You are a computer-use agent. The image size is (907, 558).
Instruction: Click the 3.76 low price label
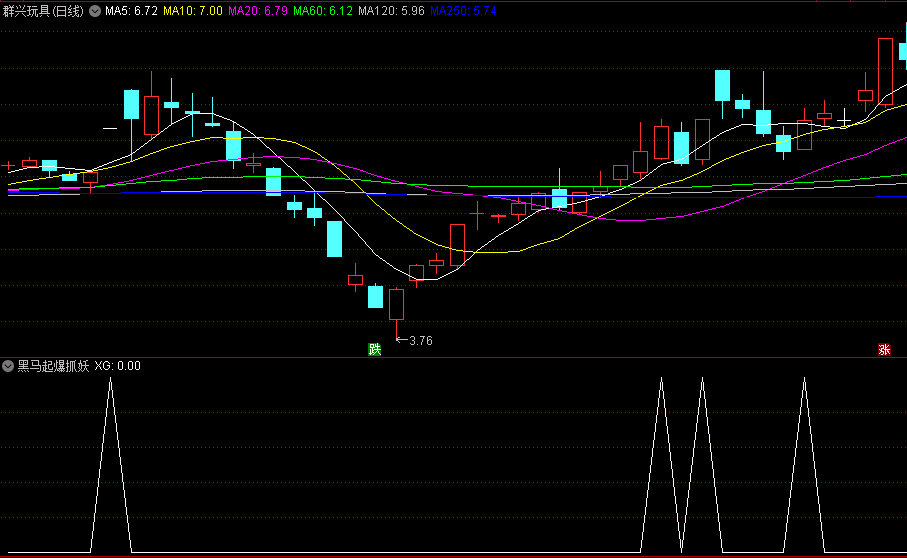click(420, 341)
